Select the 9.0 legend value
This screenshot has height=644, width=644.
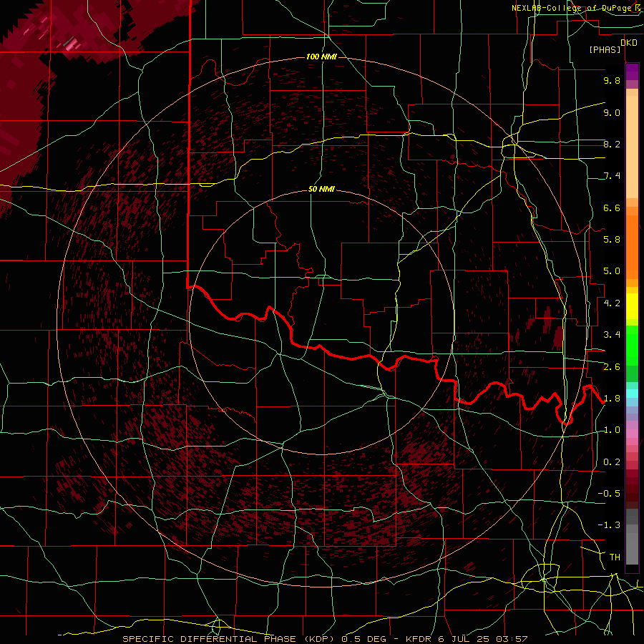(612, 112)
